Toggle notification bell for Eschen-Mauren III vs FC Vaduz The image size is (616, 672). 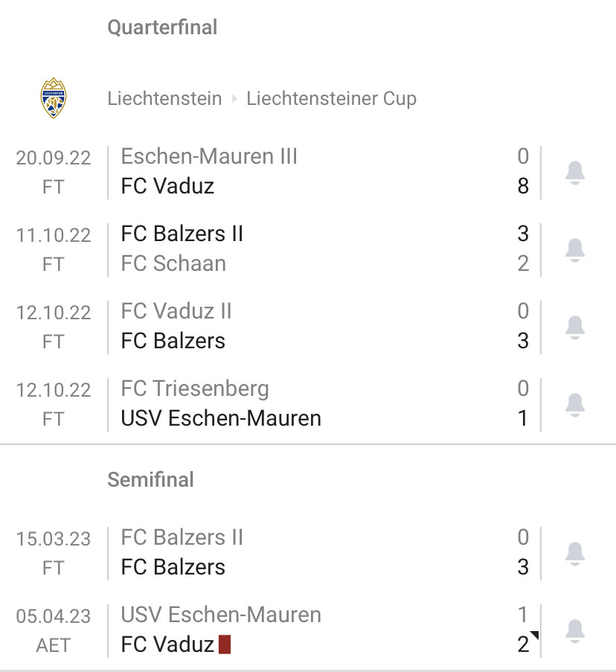pos(575,173)
